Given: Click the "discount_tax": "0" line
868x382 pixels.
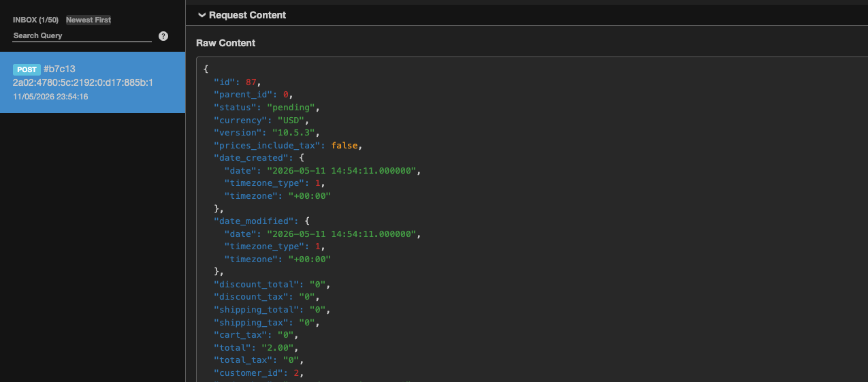Looking at the screenshot, I should (267, 297).
